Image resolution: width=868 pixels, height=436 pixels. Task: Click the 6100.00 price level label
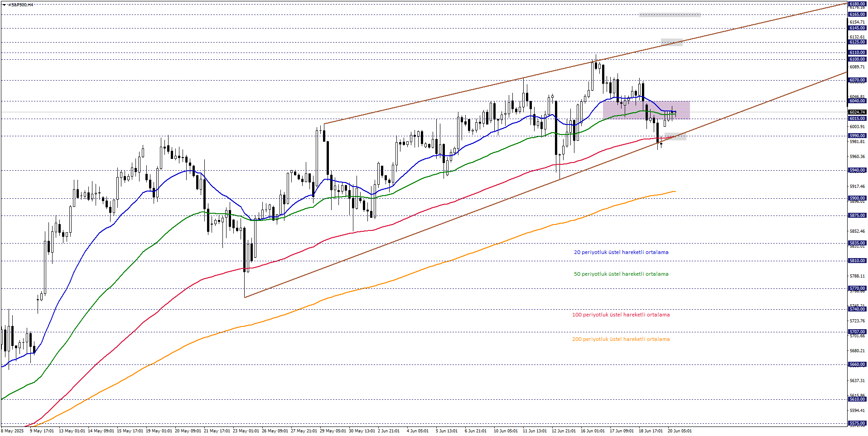click(857, 59)
